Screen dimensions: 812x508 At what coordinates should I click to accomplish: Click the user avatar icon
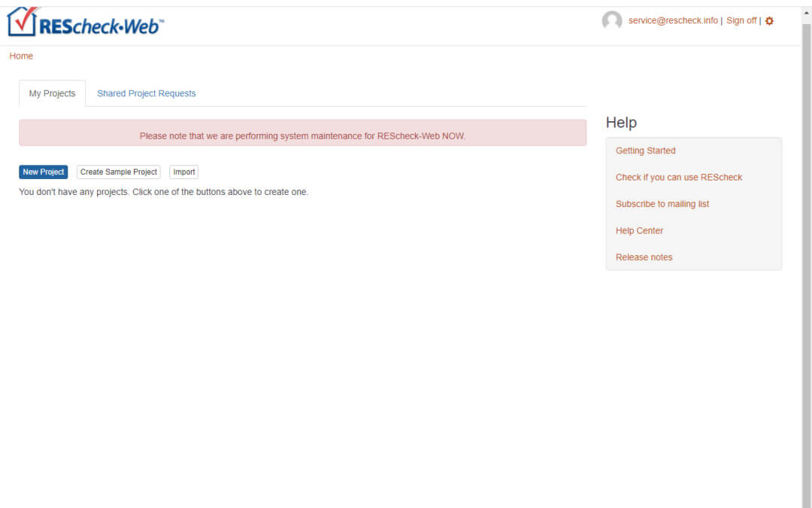612,21
